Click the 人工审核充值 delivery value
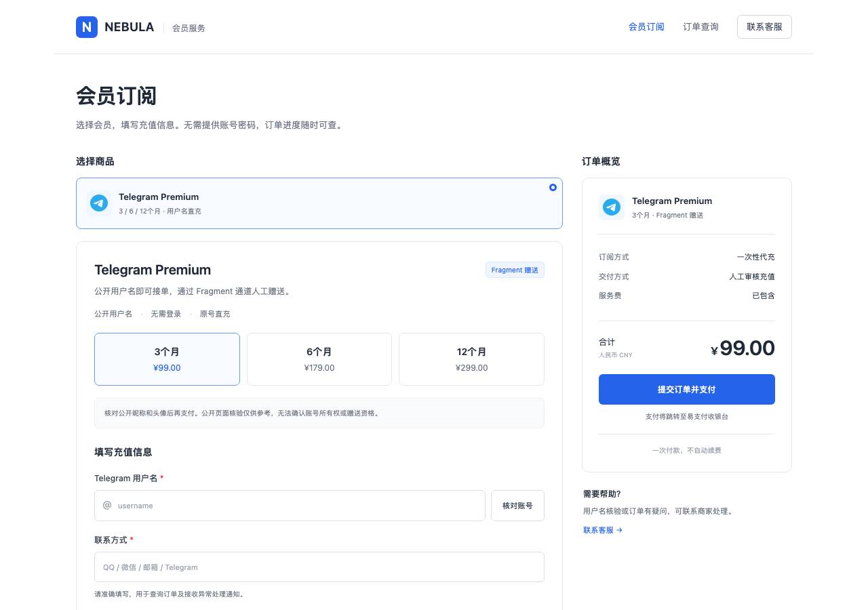The image size is (868, 610). coord(752,277)
